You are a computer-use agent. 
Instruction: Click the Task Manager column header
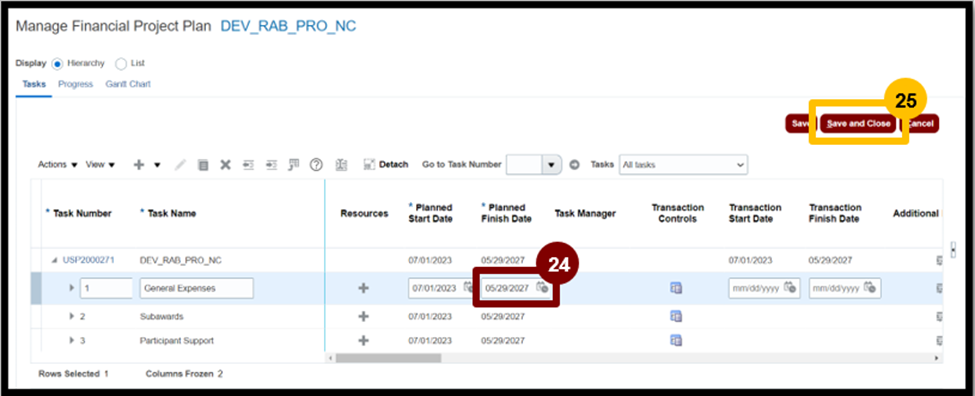coord(585,213)
